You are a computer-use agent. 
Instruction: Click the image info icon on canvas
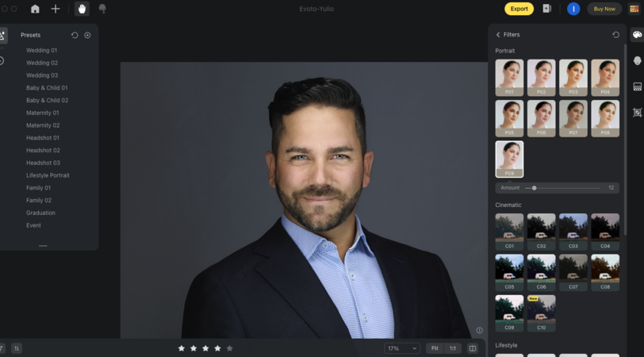[479, 331]
